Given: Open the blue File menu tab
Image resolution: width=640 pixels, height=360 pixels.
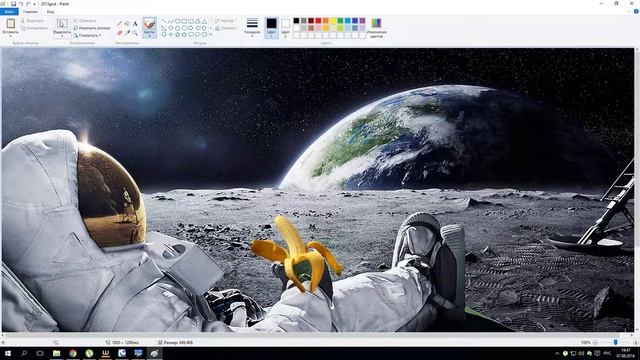Looking at the screenshot, I should [x=9, y=12].
